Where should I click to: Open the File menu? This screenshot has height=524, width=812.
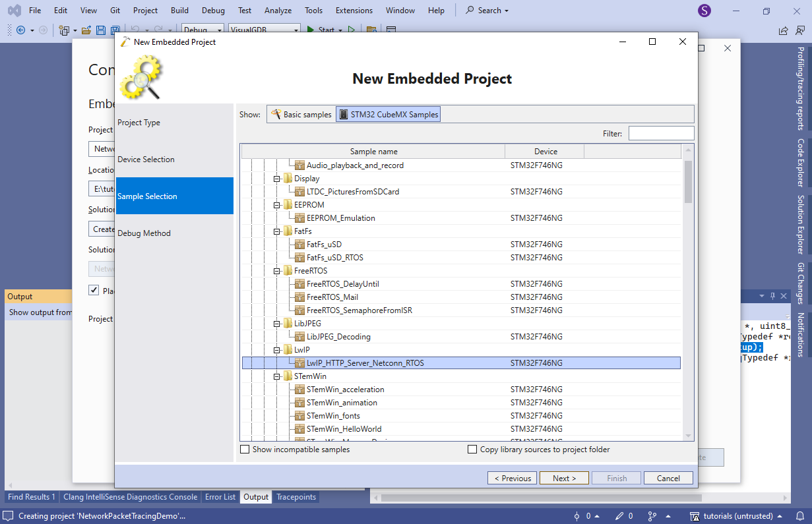[35, 11]
